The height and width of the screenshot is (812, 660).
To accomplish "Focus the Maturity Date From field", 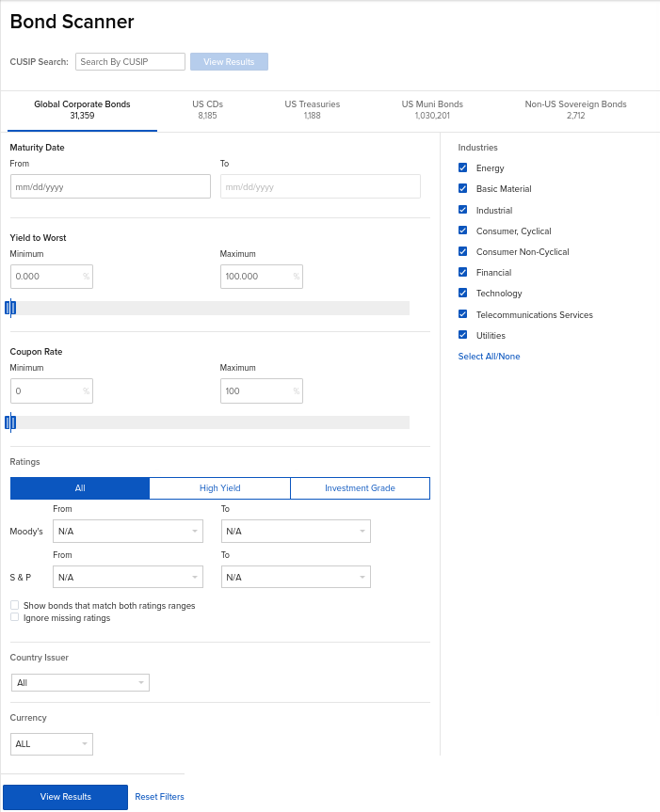I will coord(110,186).
